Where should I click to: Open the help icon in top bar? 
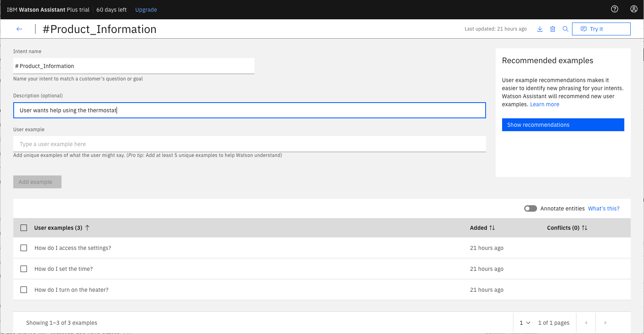pyautogui.click(x=615, y=9)
